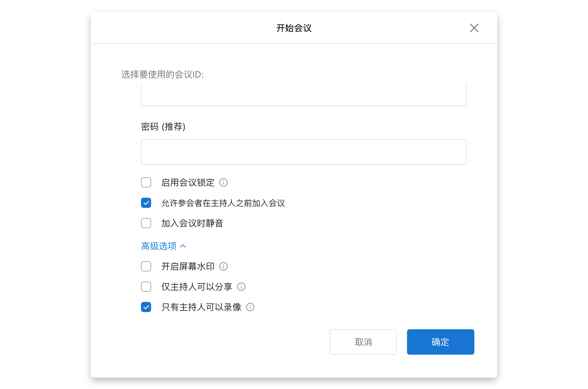View info for 只有主持人可以录像

point(251,307)
